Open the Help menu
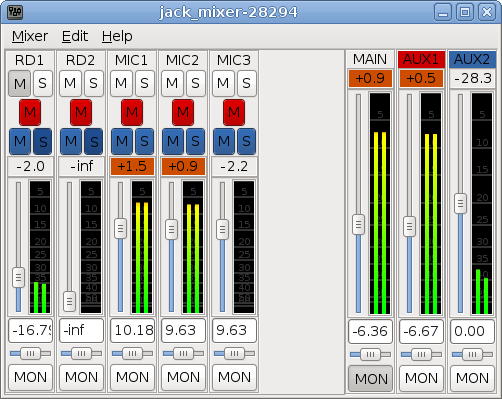The image size is (502, 399). [117, 36]
